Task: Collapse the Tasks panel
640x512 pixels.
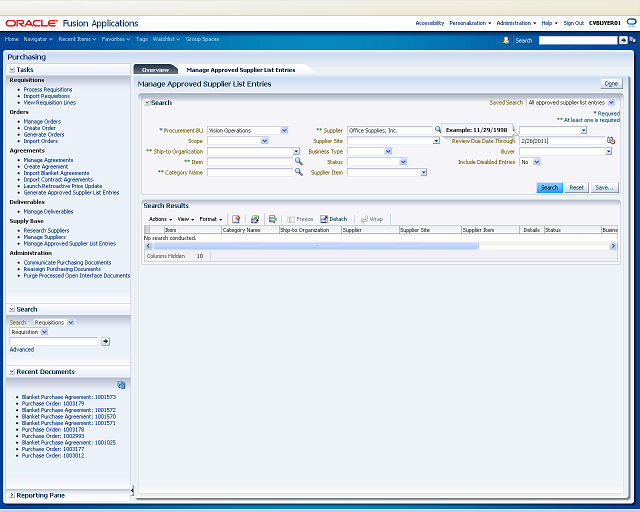Action: click(12, 70)
